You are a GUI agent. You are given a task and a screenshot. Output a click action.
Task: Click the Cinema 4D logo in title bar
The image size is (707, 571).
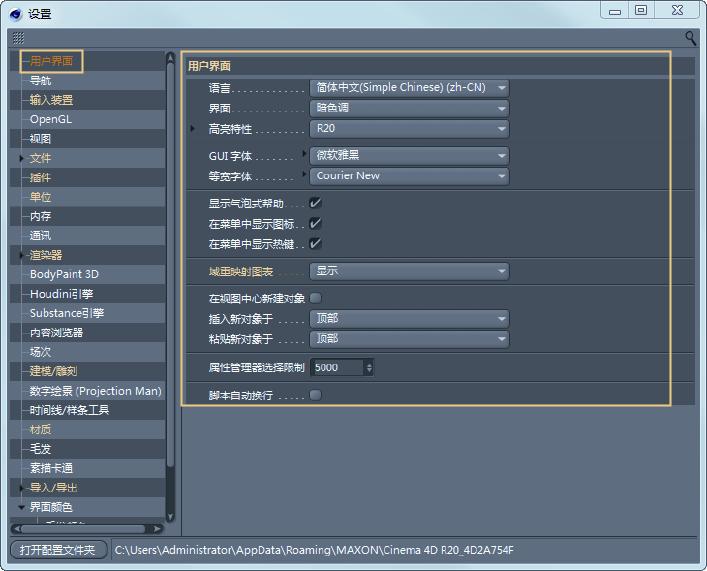tap(17, 13)
